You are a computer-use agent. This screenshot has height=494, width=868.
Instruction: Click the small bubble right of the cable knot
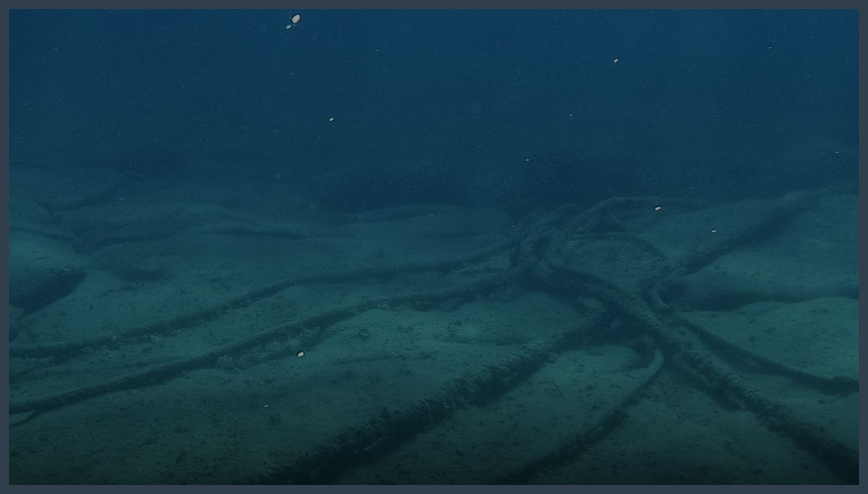point(713,231)
